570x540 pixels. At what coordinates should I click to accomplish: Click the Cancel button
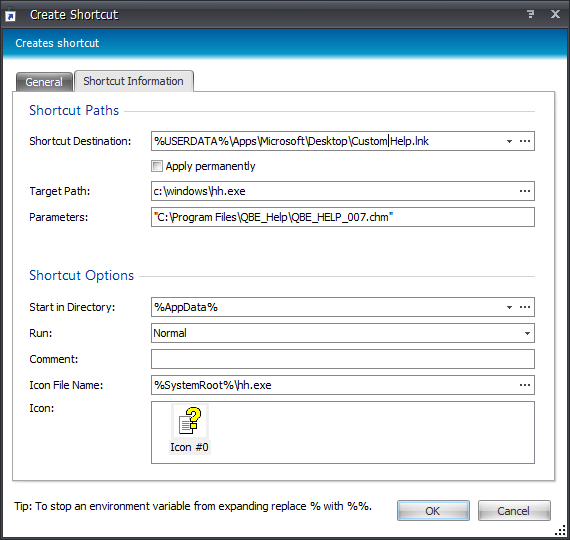coord(514,511)
